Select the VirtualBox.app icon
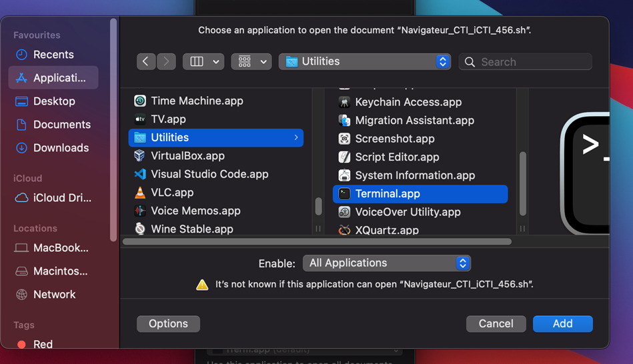The image size is (633, 364). 140,156
